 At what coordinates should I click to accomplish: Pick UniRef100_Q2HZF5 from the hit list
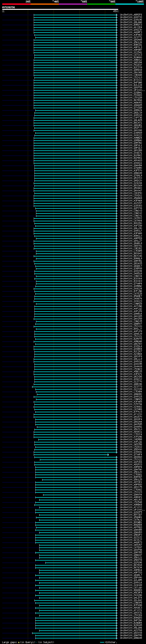click(x=131, y=512)
